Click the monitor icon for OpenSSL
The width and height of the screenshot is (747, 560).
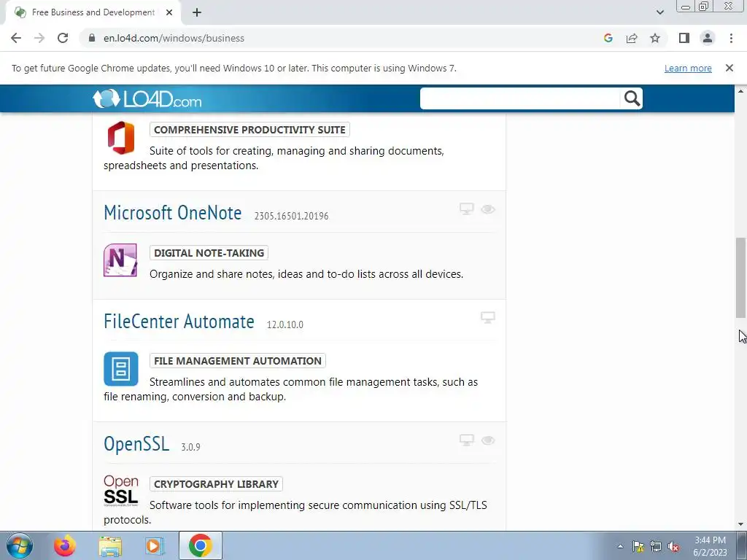pos(466,440)
